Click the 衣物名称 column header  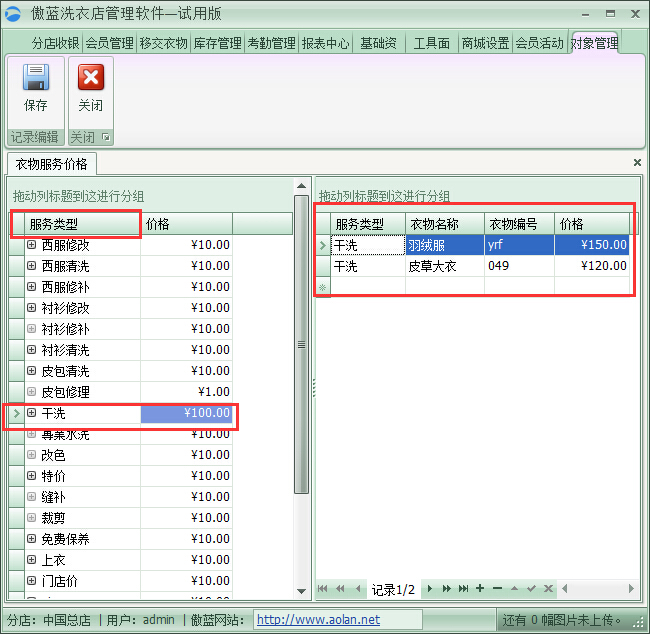coord(444,224)
